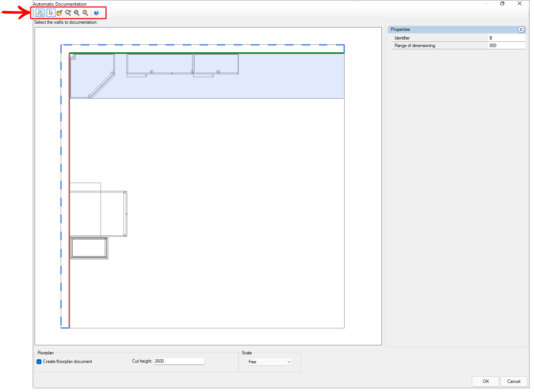Click the Range of dimensioning label
Image resolution: width=534 pixels, height=392 pixels.
click(x=415, y=46)
